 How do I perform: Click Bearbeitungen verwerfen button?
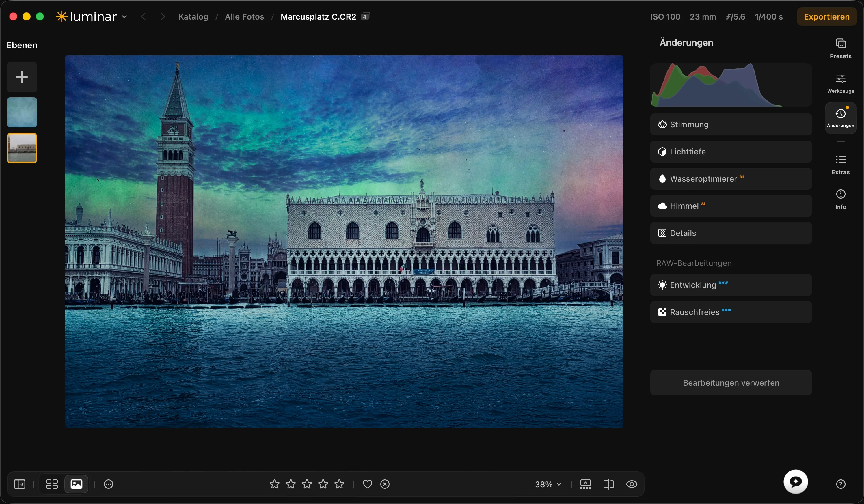pyautogui.click(x=731, y=383)
